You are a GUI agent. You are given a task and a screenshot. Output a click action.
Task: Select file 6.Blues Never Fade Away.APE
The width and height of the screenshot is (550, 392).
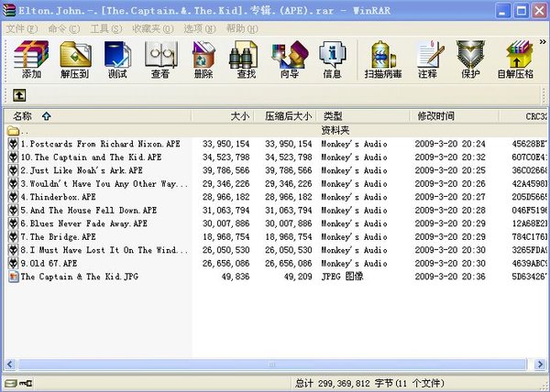pyautogui.click(x=83, y=223)
